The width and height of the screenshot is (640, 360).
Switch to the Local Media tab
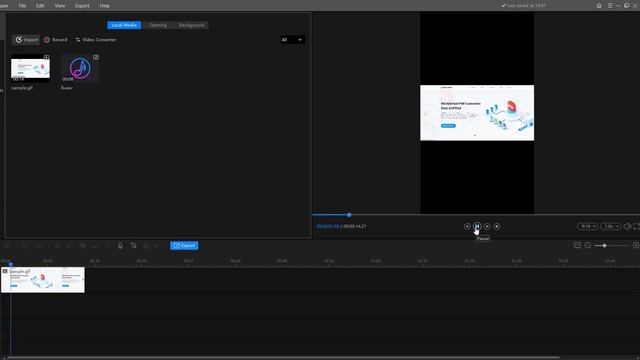124,25
